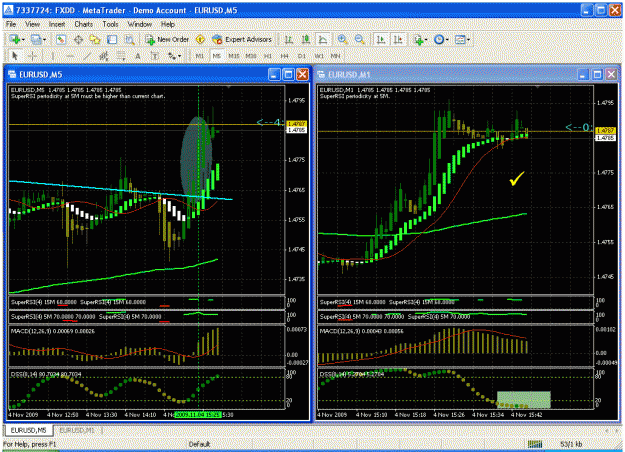
Task: Select the trendline drawing tool
Action: (x=87, y=56)
